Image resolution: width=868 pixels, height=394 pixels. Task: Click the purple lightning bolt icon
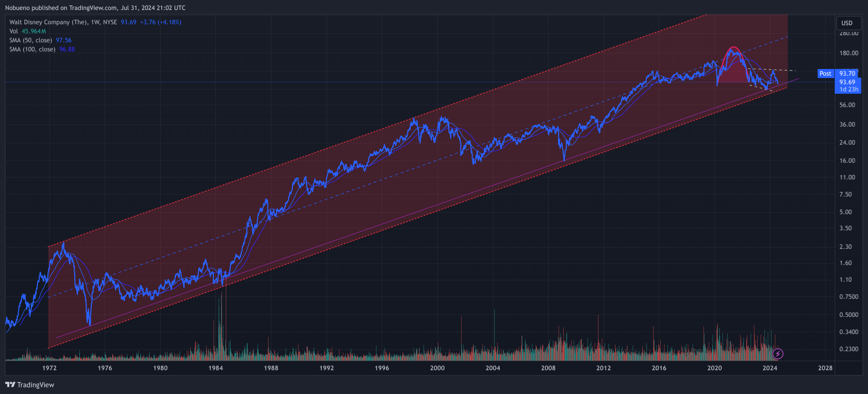(778, 354)
